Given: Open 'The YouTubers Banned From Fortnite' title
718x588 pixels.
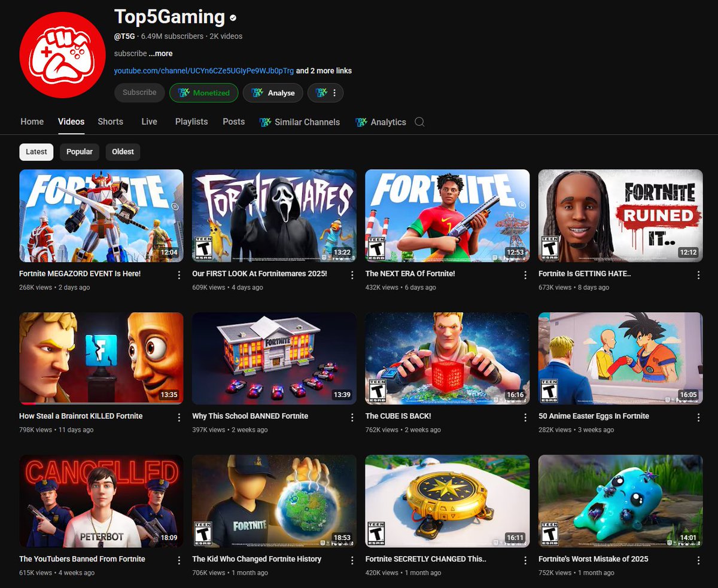Looking at the screenshot, I should (x=83, y=559).
